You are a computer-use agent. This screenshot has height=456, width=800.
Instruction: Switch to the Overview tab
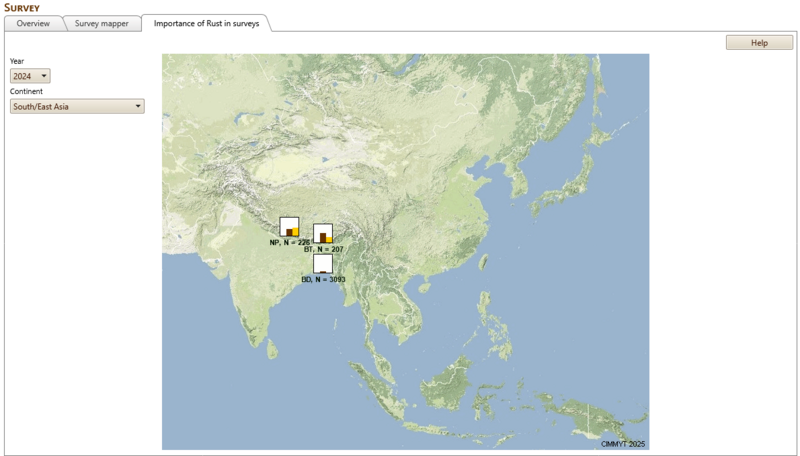(x=33, y=23)
